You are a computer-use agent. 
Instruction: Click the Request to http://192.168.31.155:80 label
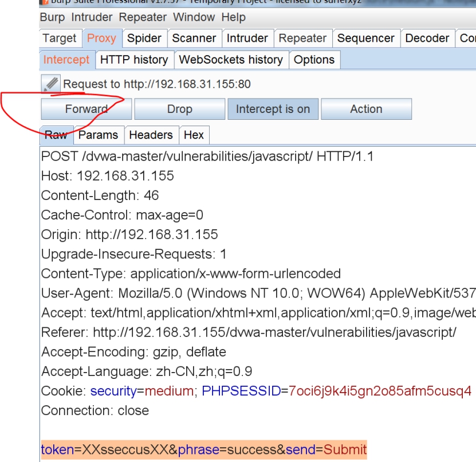157,84
